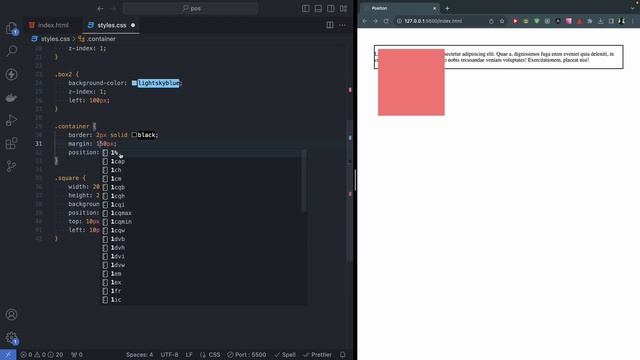Select 1ic suggestion

pos(204,300)
